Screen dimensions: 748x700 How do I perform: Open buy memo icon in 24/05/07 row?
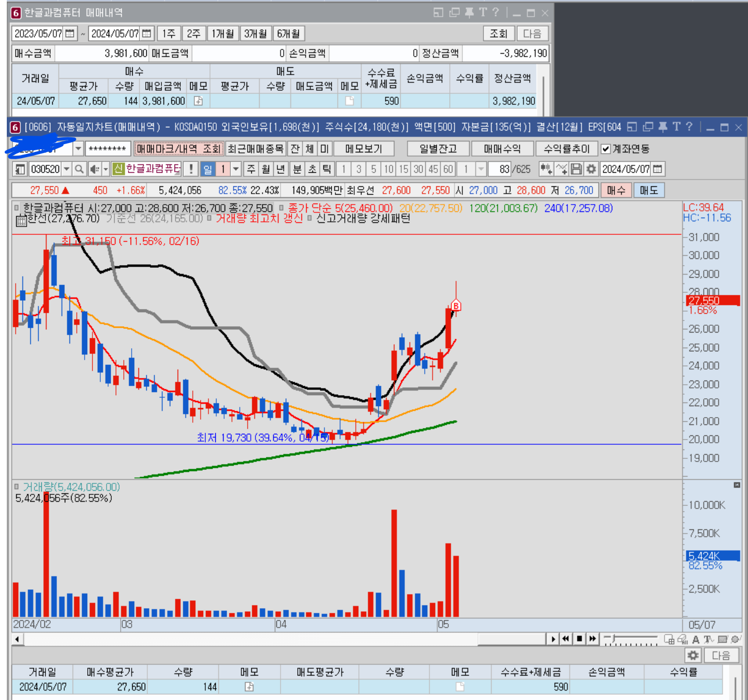click(198, 101)
